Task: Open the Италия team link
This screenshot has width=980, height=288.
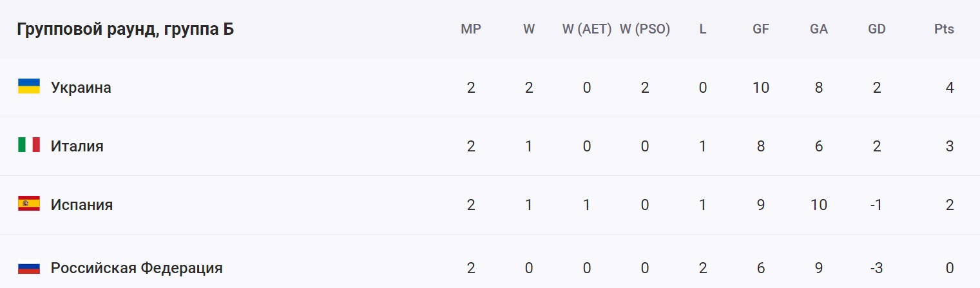Action: tap(77, 146)
